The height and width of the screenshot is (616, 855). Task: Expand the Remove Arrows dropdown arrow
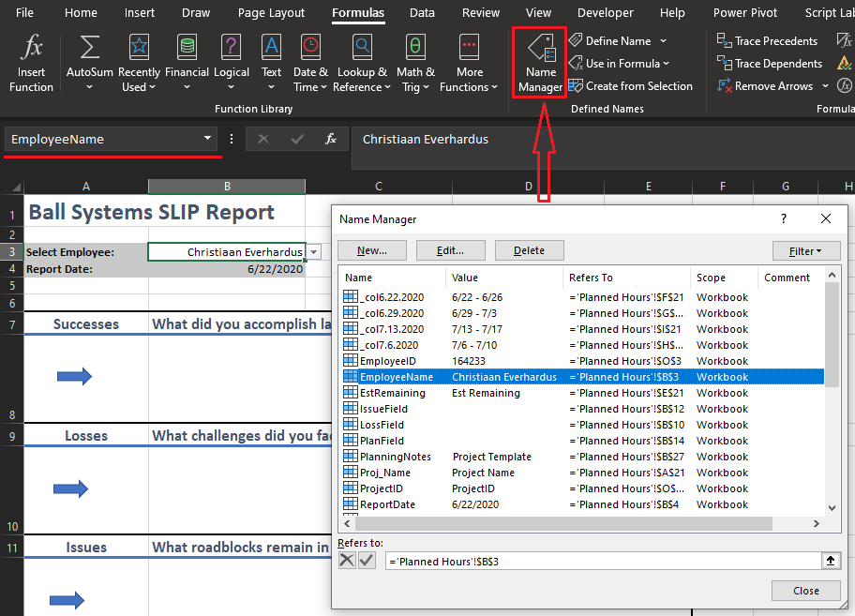(x=825, y=86)
